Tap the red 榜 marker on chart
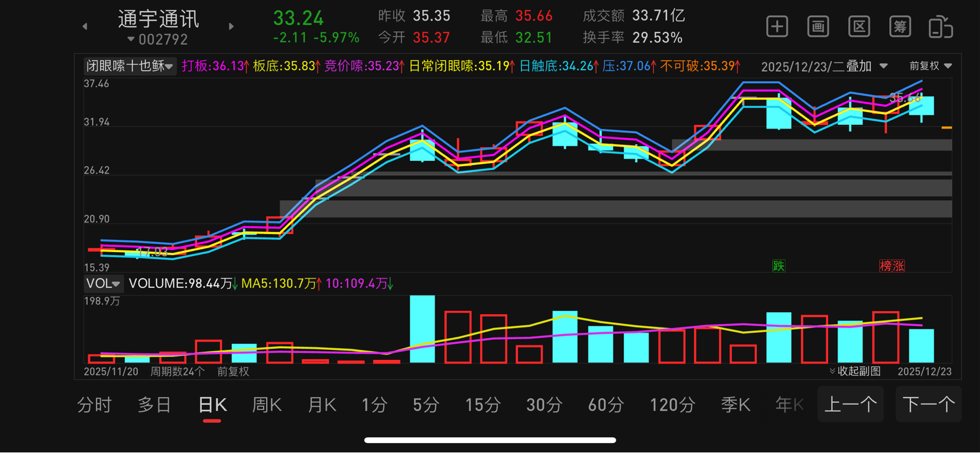The height and width of the screenshot is (453, 980). [885, 266]
